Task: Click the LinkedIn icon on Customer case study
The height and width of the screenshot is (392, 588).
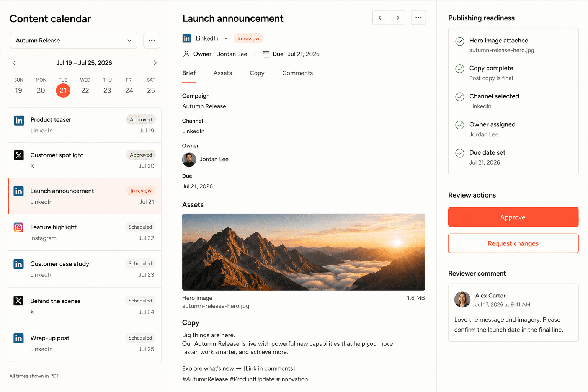Action: click(19, 264)
